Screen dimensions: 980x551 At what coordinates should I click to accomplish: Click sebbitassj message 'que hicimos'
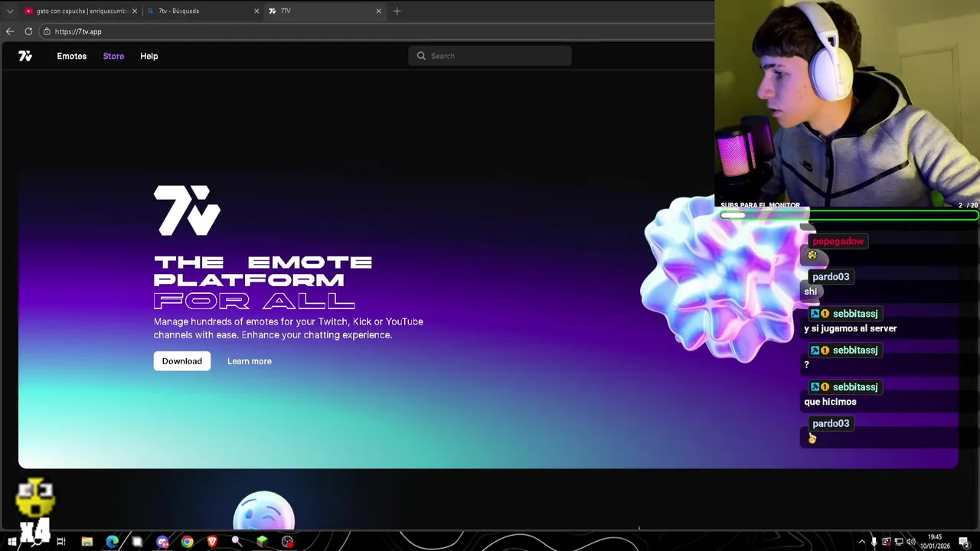pos(830,402)
